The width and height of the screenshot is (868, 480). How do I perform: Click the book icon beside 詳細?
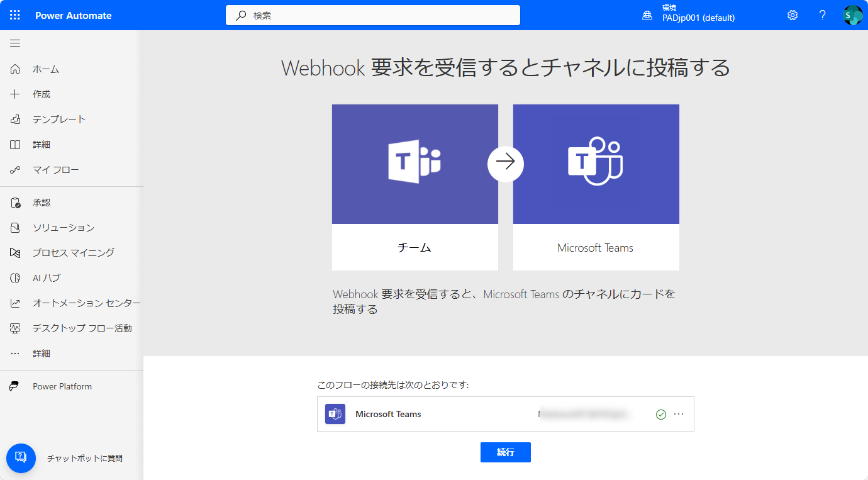tap(15, 145)
